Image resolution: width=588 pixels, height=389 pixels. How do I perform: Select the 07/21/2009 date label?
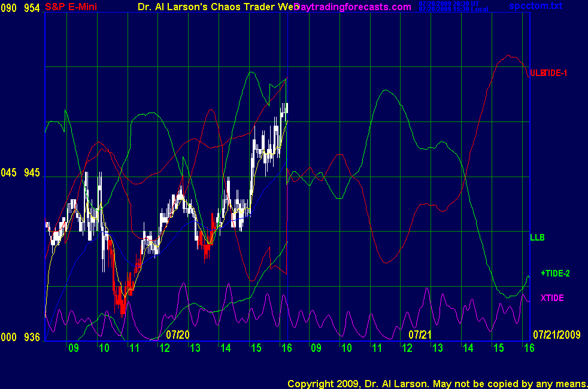point(556,335)
